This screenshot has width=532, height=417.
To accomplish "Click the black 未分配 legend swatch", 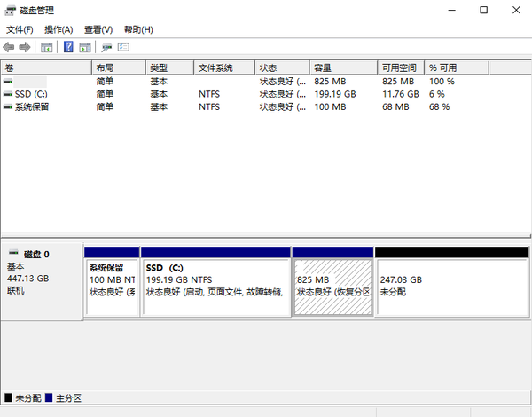I will 9,397.
